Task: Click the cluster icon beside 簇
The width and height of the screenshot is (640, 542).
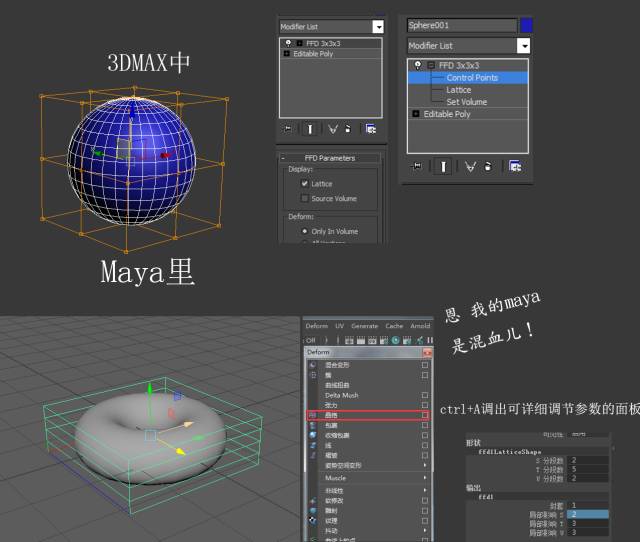Action: pyautogui.click(x=313, y=375)
